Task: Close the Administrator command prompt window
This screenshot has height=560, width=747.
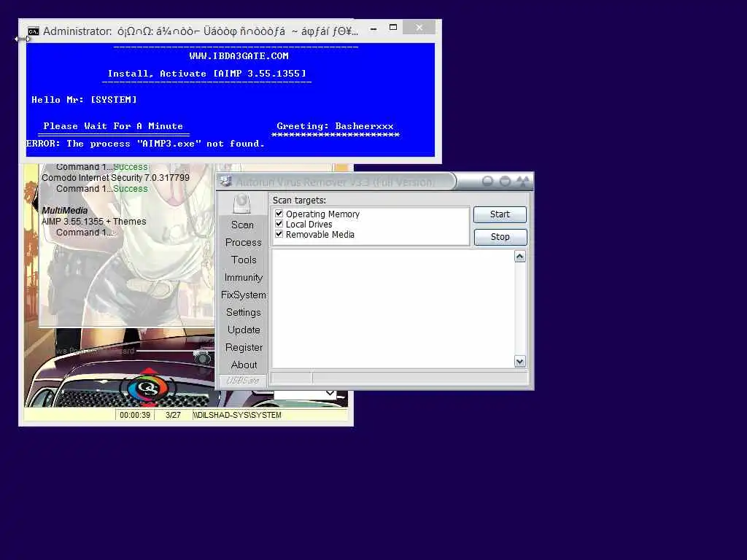Action: (419, 27)
